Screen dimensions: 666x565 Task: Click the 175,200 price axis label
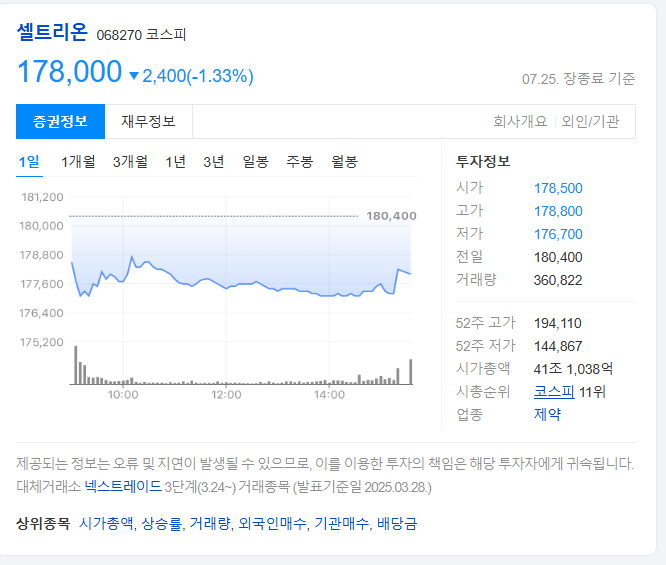pyautogui.click(x=42, y=342)
